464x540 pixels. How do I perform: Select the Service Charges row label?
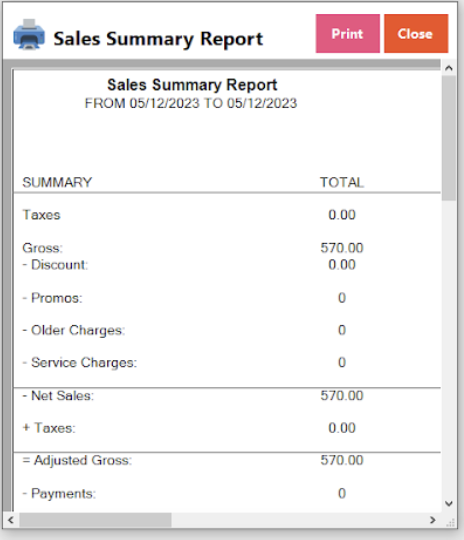[x=80, y=363]
